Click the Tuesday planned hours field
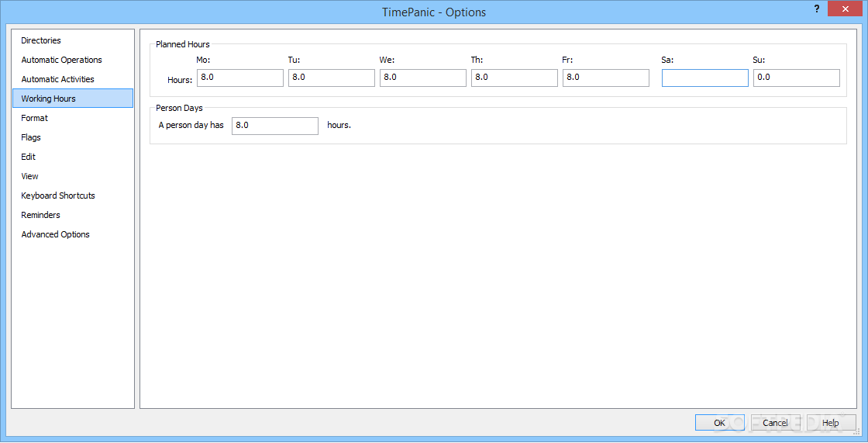868x443 pixels. (332, 78)
